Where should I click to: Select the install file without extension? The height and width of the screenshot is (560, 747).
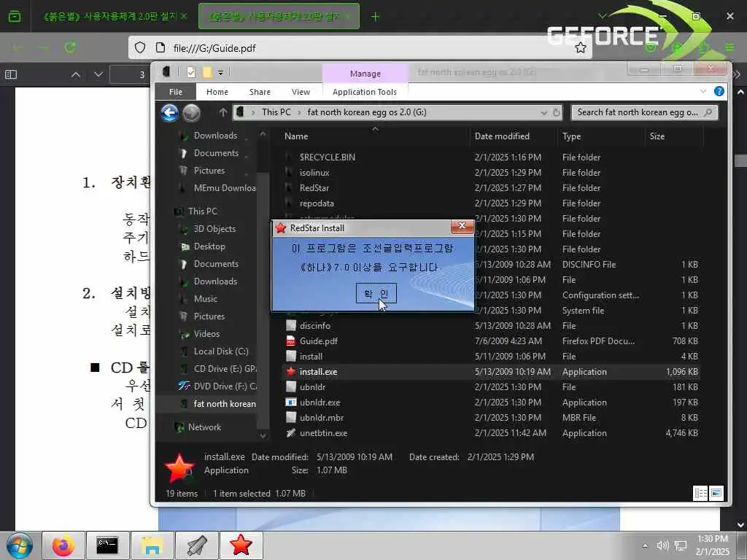pos(311,356)
